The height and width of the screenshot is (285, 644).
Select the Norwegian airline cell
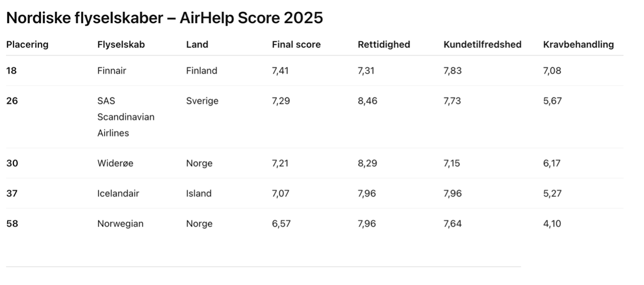coord(121,224)
